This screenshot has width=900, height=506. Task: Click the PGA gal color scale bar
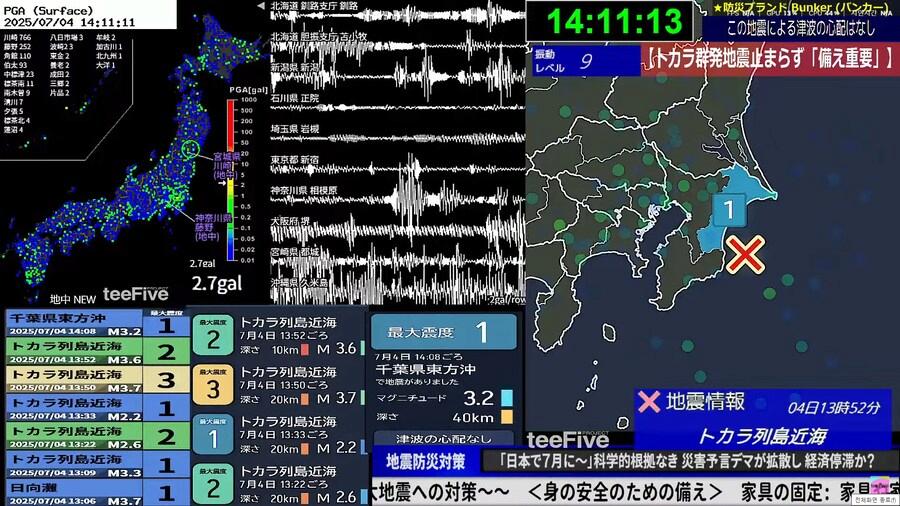tap(232, 175)
